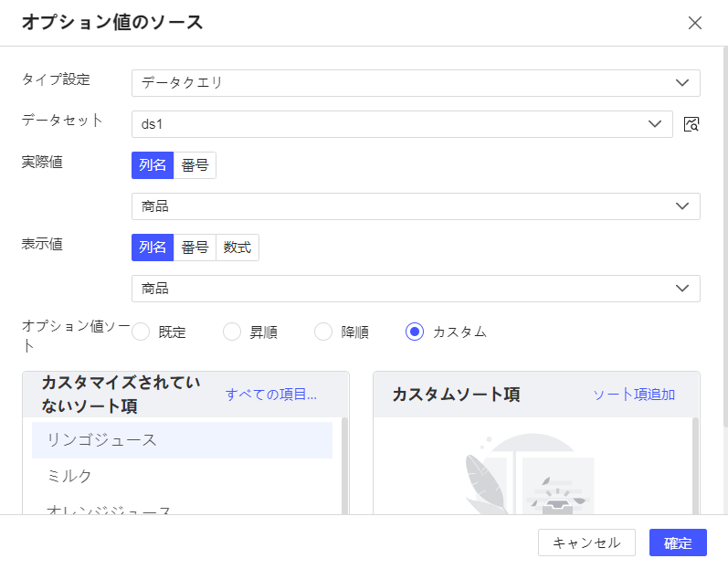Choose the 降順 sort radio button
The width and height of the screenshot is (728, 569).
click(323, 332)
